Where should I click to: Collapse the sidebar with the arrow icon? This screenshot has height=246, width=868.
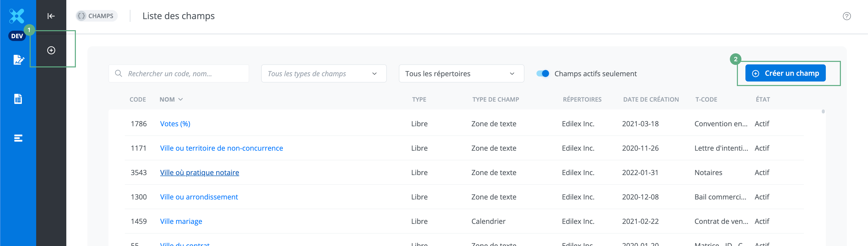[x=51, y=16]
